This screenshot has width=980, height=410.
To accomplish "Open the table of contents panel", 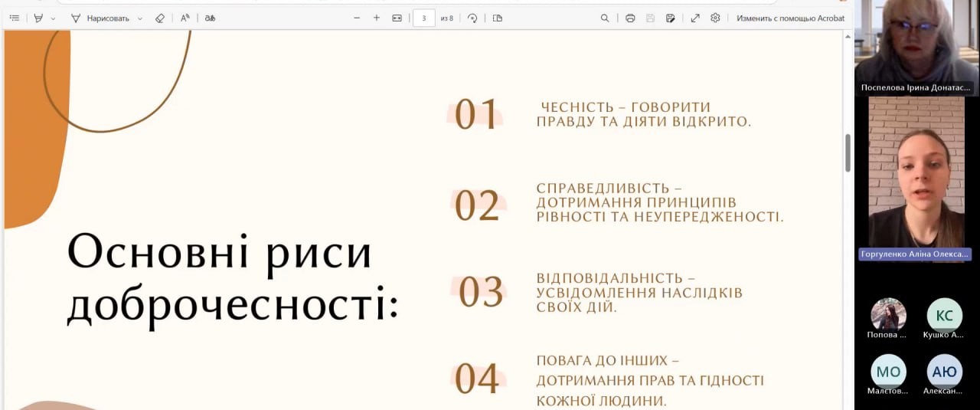I will (15, 18).
